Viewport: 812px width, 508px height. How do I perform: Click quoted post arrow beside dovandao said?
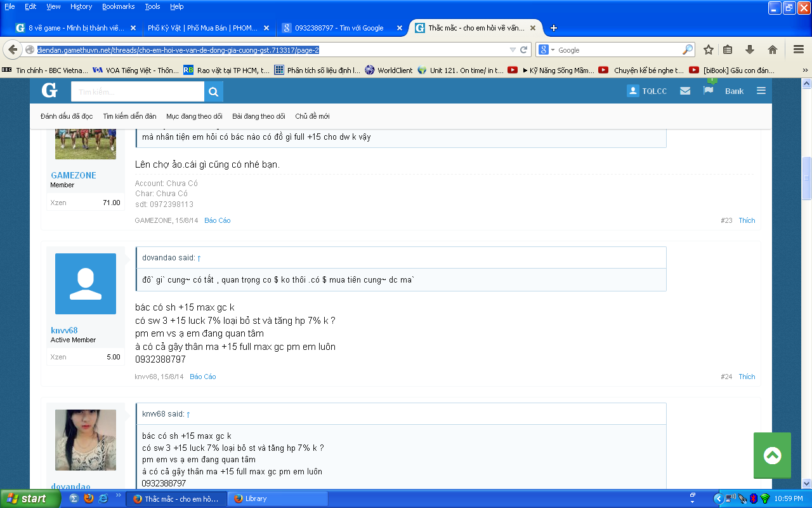199,258
